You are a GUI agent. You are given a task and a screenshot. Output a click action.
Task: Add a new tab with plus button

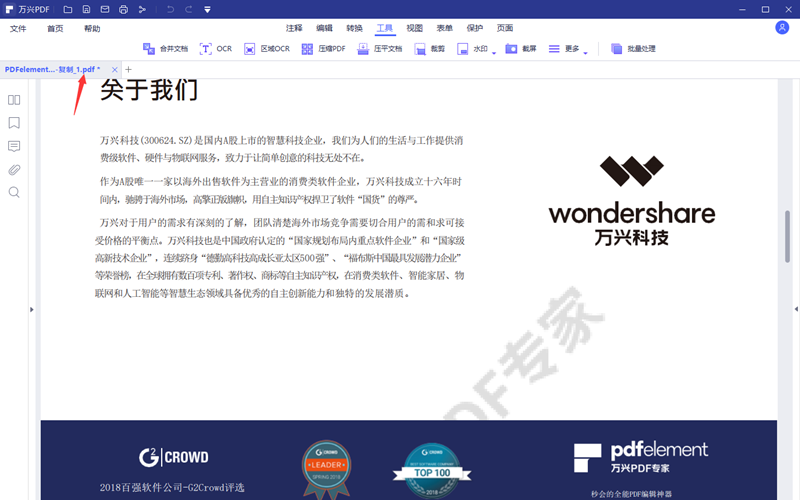click(x=129, y=69)
